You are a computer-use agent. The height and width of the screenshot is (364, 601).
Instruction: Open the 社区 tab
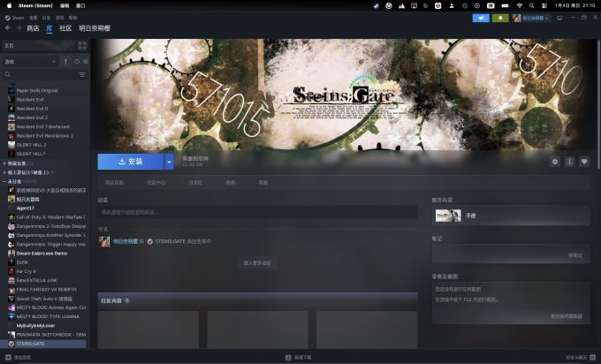pyautogui.click(x=65, y=28)
